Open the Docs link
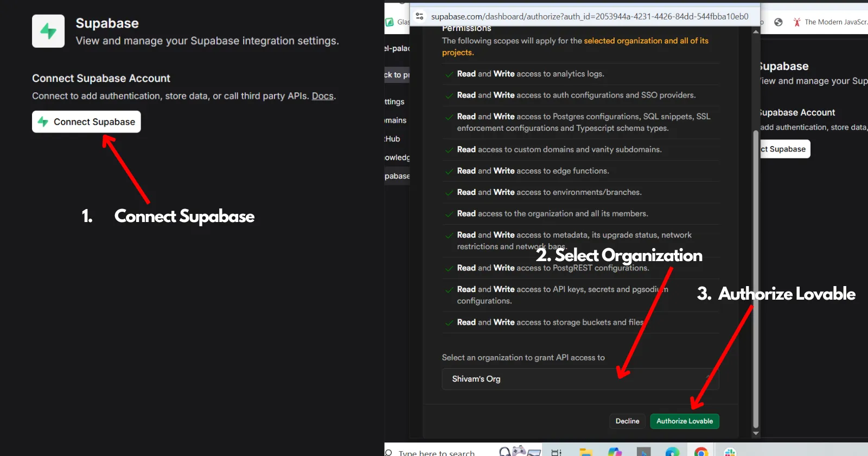Screen dimensions: 868x456 click(x=322, y=96)
